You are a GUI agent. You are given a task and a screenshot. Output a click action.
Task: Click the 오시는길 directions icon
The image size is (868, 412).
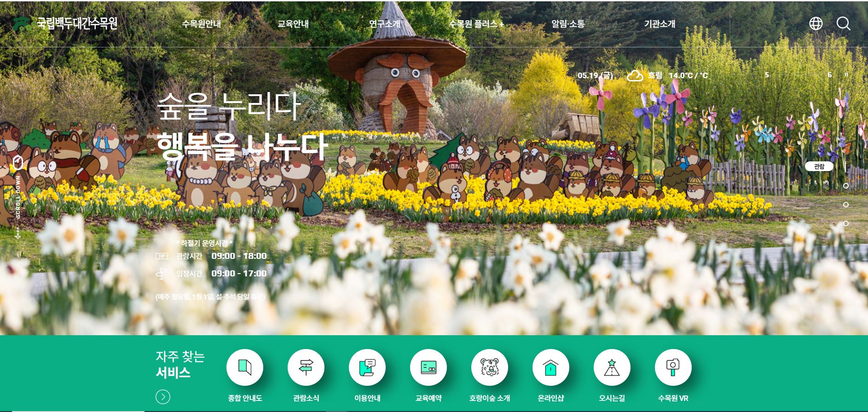pos(612,367)
